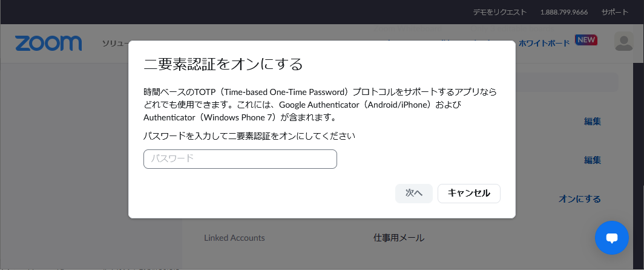Viewport: 644px width, 271px height.
Task: Click the 次へ button
Action: (x=413, y=194)
